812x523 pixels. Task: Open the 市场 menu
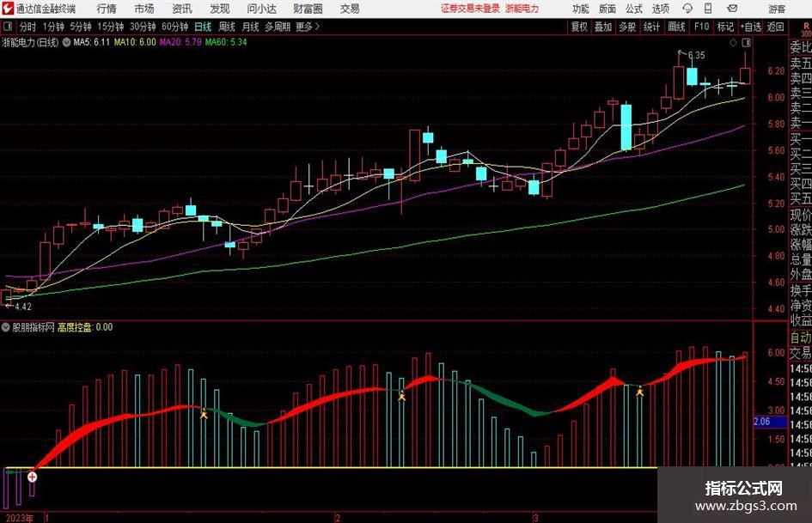(144, 9)
